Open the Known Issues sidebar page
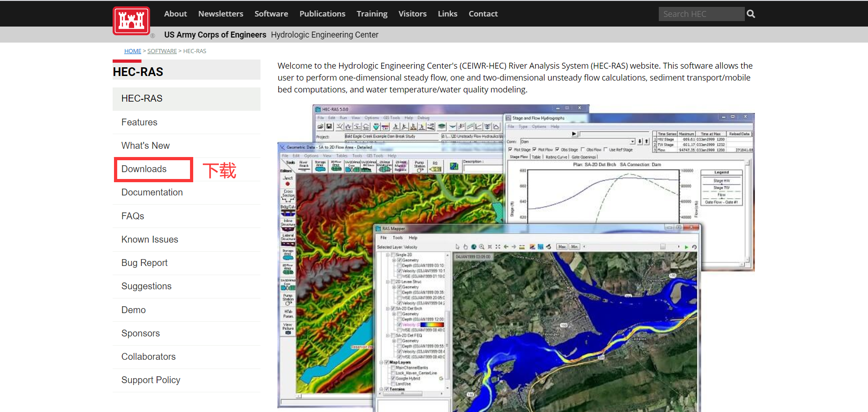This screenshot has width=868, height=412. pyautogui.click(x=186, y=239)
